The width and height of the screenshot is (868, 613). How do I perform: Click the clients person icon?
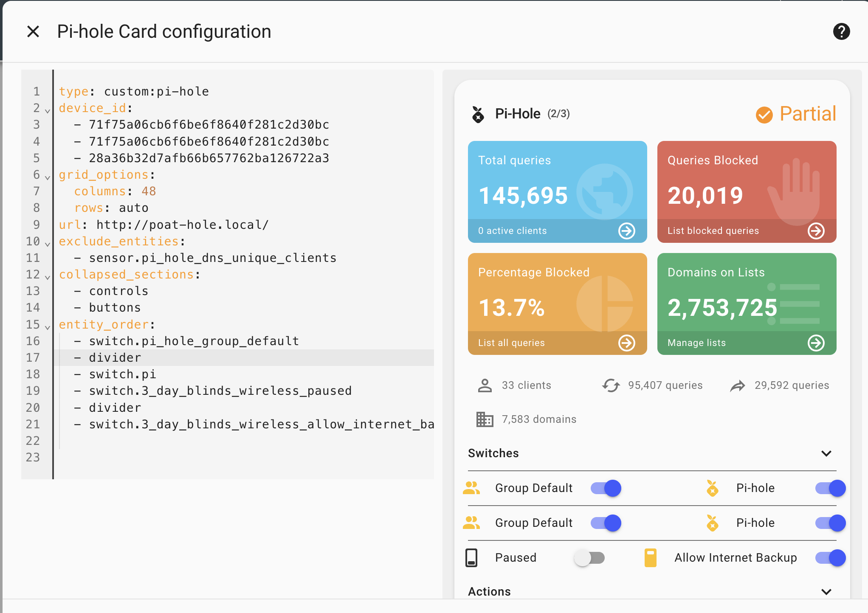coord(485,385)
